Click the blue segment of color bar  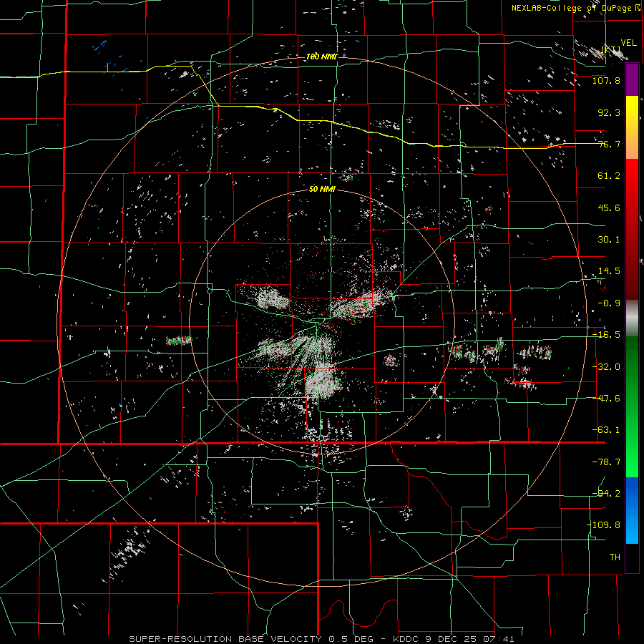(632, 510)
